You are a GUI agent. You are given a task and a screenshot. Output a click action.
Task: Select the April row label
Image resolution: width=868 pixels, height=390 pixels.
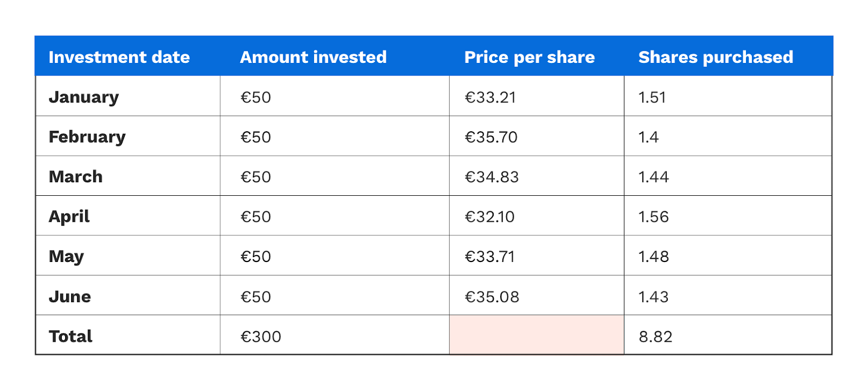[69, 217]
